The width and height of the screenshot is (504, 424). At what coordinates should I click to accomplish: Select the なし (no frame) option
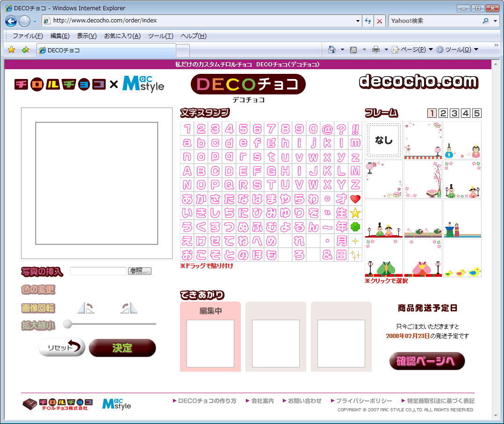(384, 140)
